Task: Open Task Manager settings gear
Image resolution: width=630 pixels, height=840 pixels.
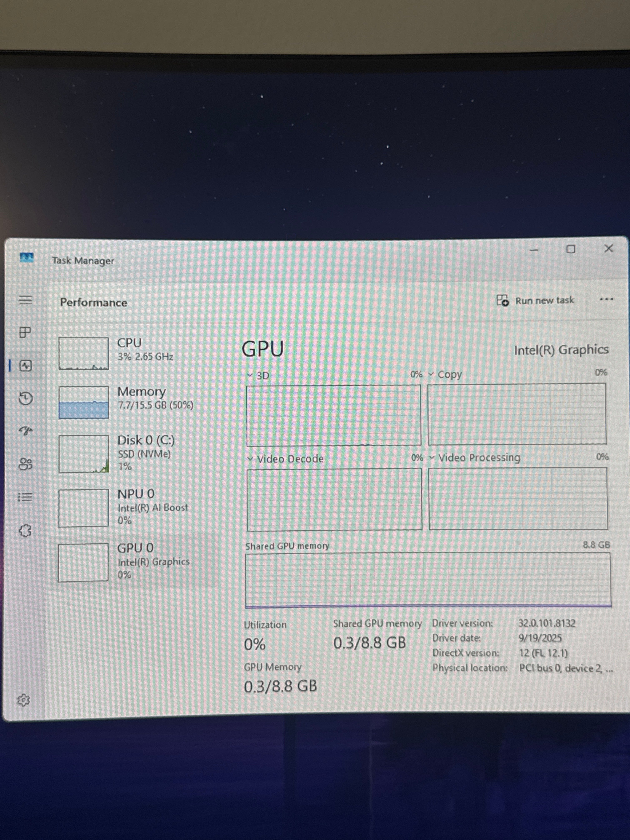Action: [x=24, y=700]
